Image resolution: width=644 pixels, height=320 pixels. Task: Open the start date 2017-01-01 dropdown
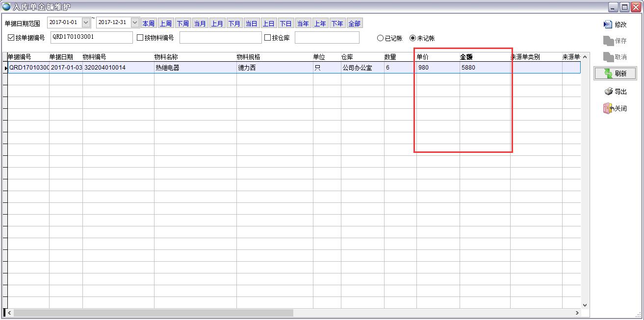tap(86, 23)
